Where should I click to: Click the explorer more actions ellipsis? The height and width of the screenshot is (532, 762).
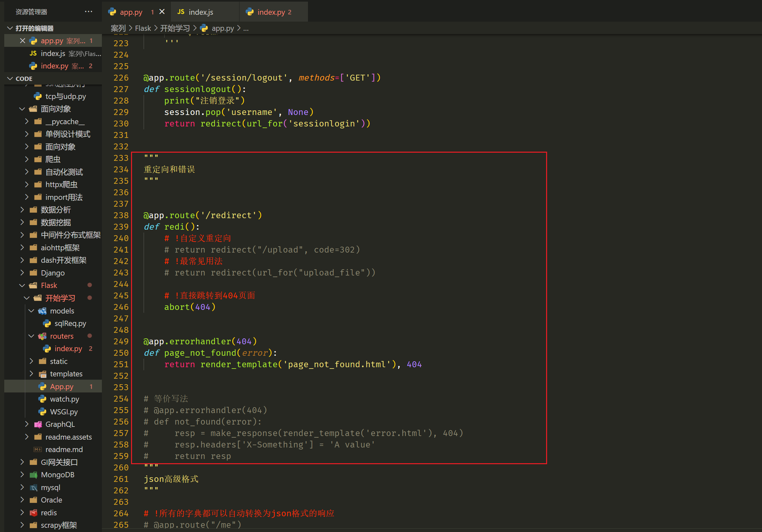(x=88, y=11)
